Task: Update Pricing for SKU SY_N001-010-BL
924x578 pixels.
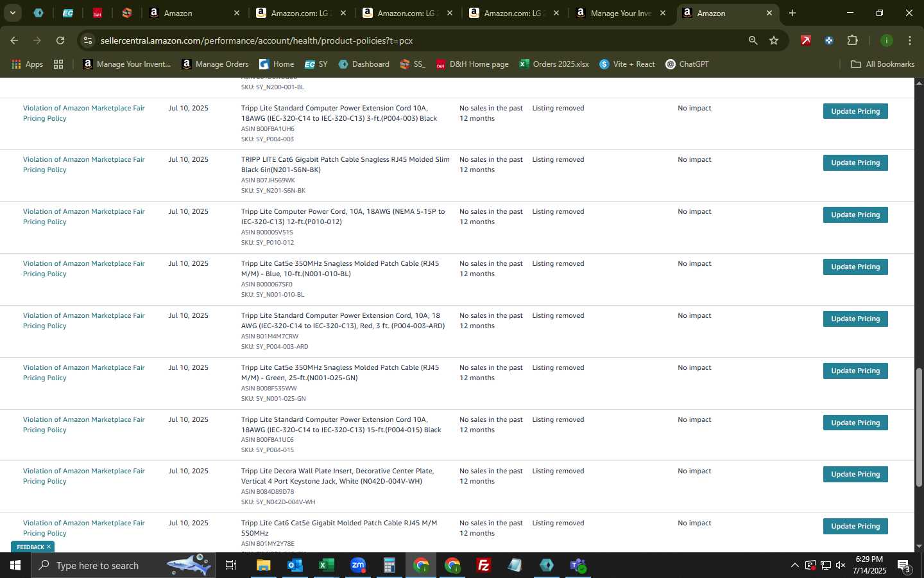Action: pos(855,267)
